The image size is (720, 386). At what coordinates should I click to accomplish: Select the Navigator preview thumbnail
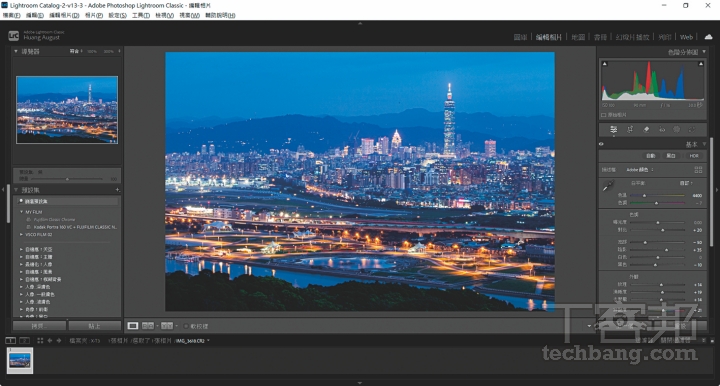67,110
